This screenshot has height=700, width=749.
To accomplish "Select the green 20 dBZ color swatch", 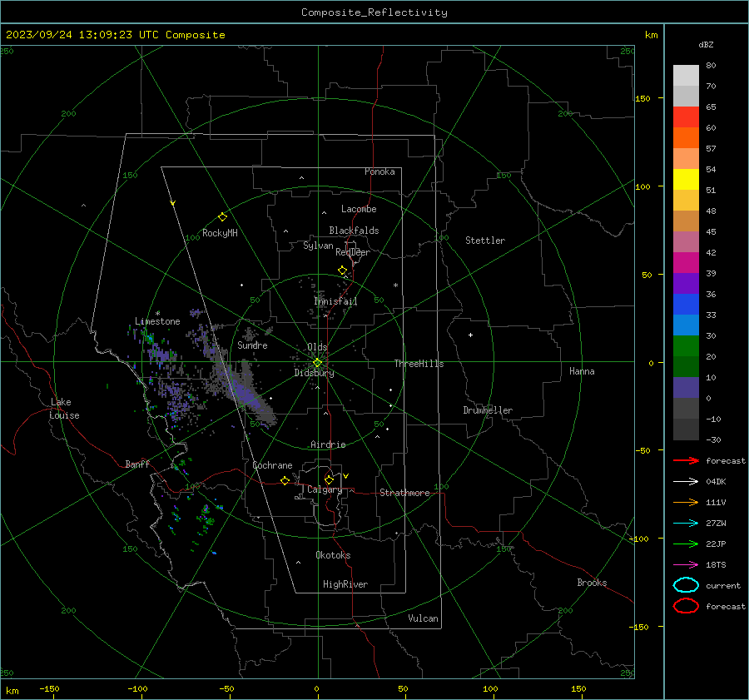I will [686, 346].
